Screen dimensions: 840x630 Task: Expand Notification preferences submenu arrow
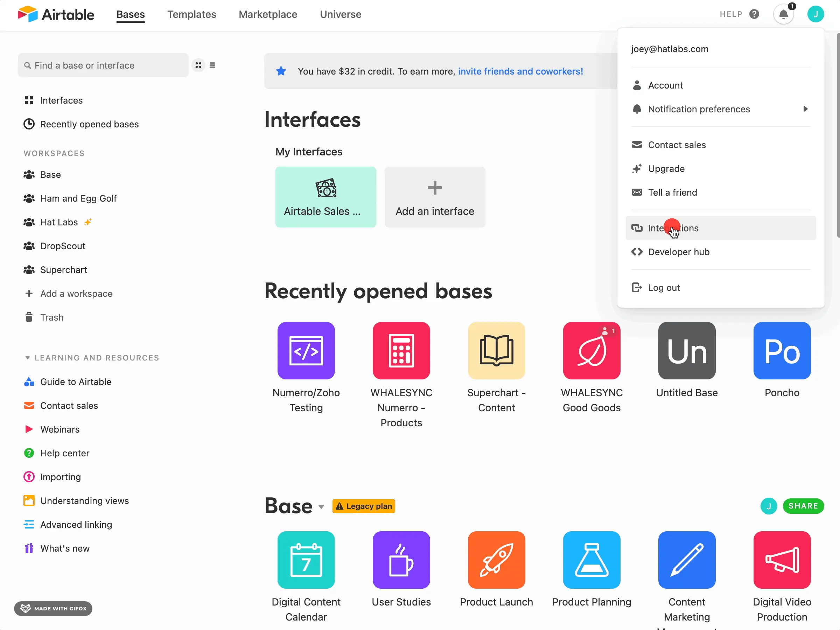point(805,109)
